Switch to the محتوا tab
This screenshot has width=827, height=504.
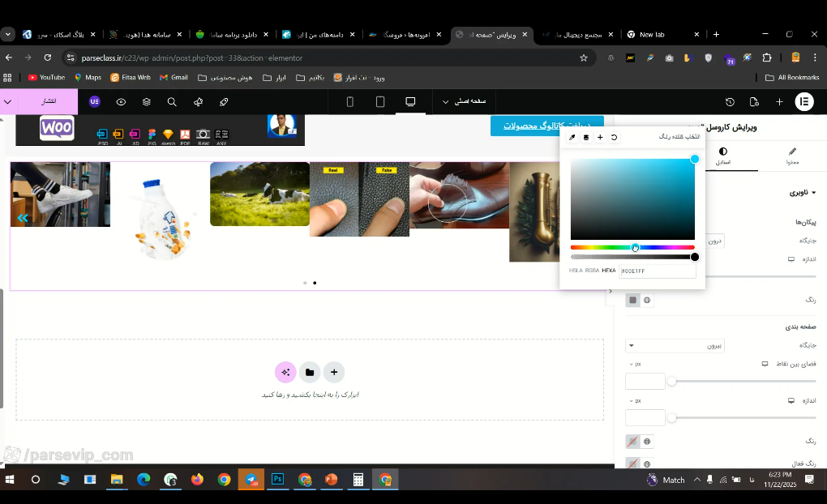[x=792, y=156]
